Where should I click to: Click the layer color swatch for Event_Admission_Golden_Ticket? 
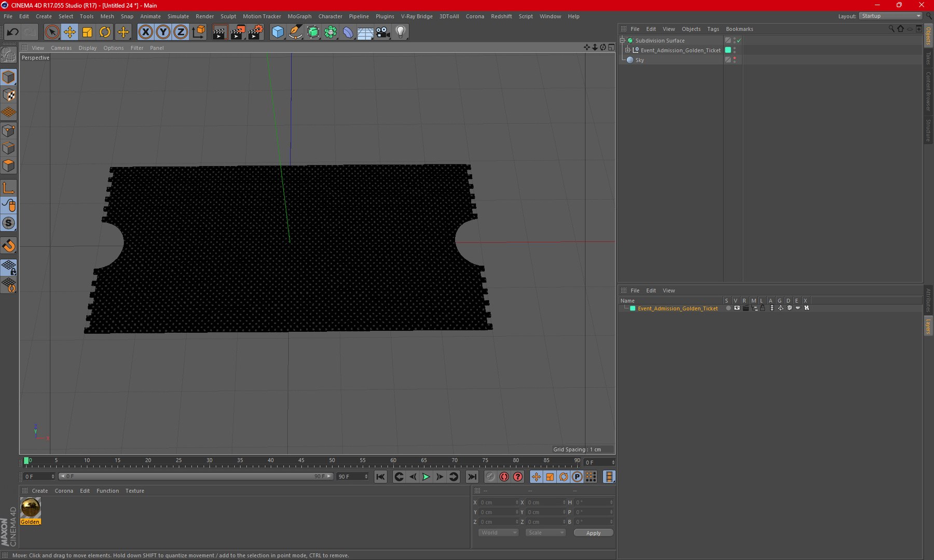[x=633, y=309]
